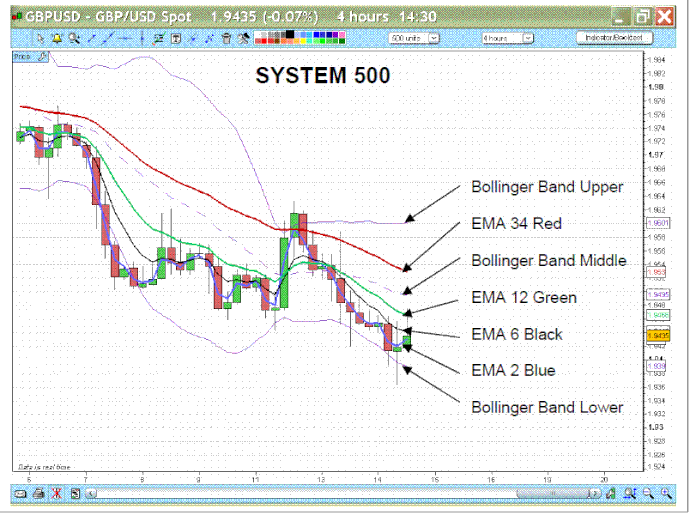Viewport: 690px width, 515px height.
Task: Click the blue arrows tool left of trash can
Action: click(x=209, y=39)
